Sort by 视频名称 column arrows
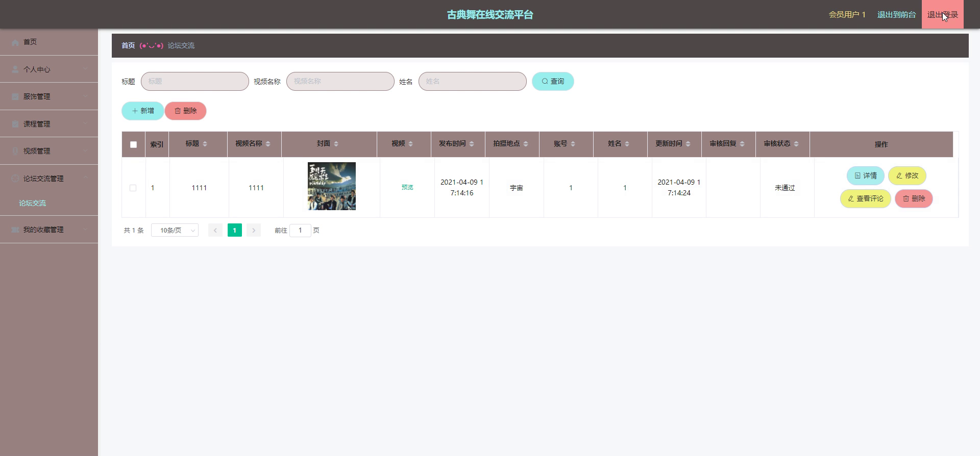 click(268, 144)
